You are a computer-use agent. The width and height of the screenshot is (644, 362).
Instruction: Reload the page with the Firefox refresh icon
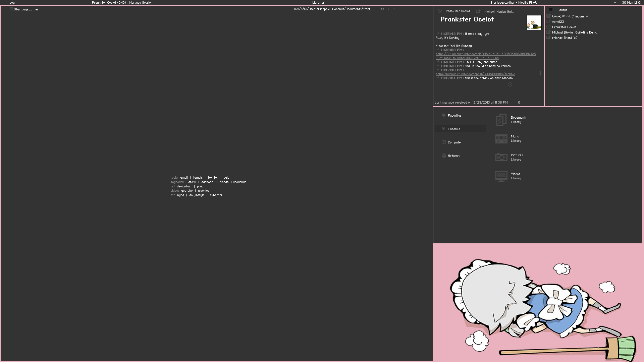(382, 9)
